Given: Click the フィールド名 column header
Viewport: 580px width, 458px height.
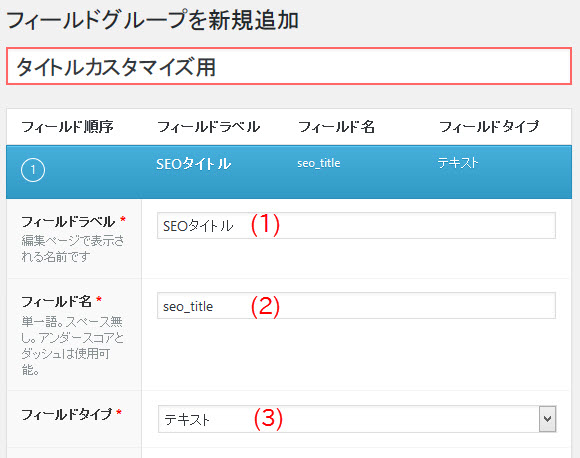Looking at the screenshot, I should point(336,127).
